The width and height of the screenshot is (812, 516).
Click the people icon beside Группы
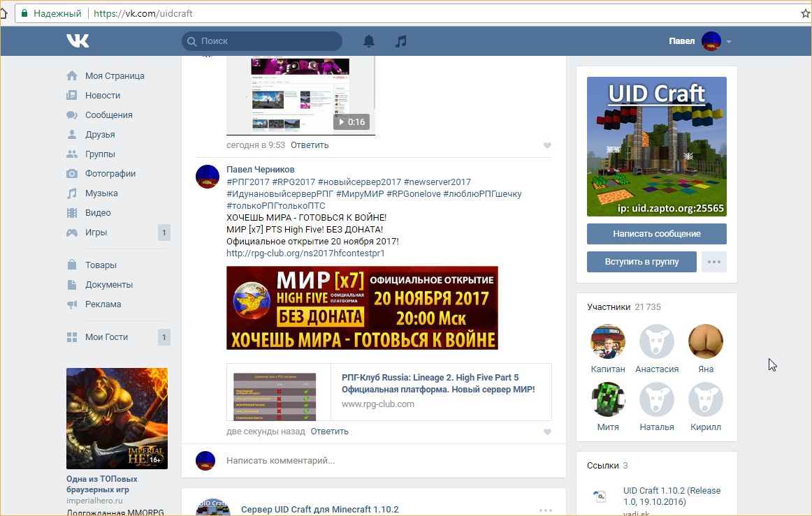point(72,154)
